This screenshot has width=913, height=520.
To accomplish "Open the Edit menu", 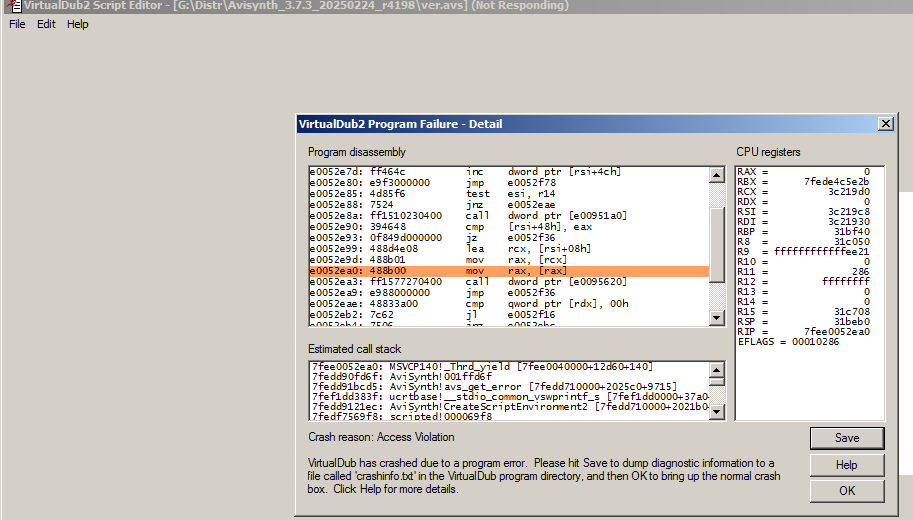I will coord(46,24).
